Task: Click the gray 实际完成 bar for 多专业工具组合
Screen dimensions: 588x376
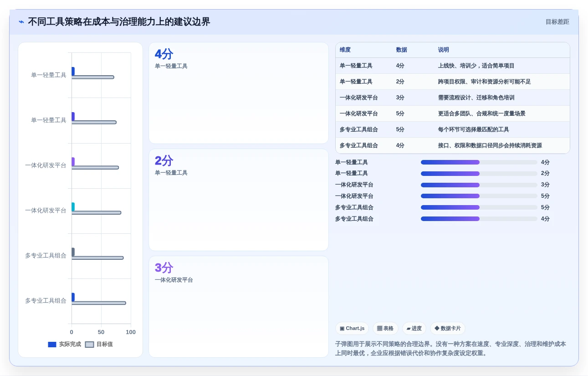Action: pyautogui.click(x=73, y=252)
